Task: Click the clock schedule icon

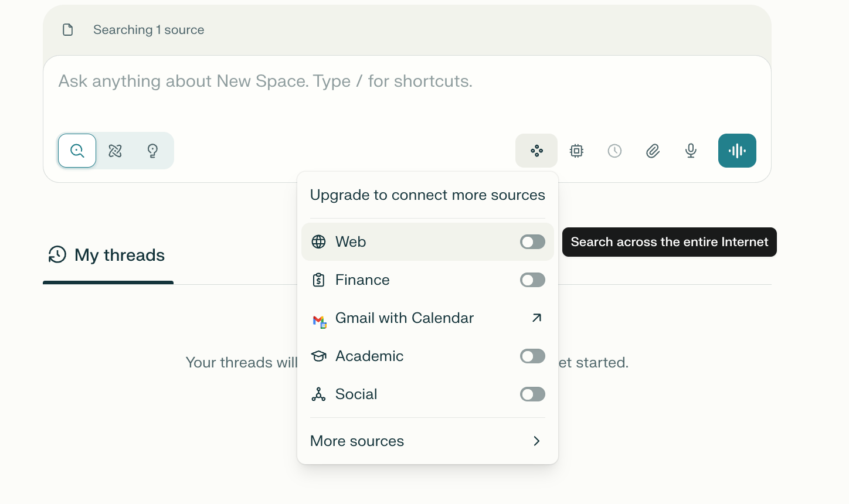Action: click(614, 151)
